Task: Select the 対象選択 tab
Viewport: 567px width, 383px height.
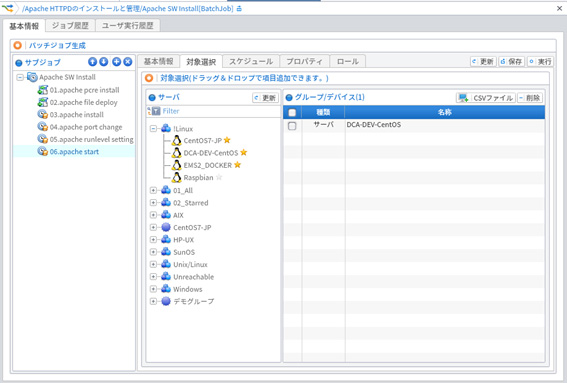Action: point(201,62)
